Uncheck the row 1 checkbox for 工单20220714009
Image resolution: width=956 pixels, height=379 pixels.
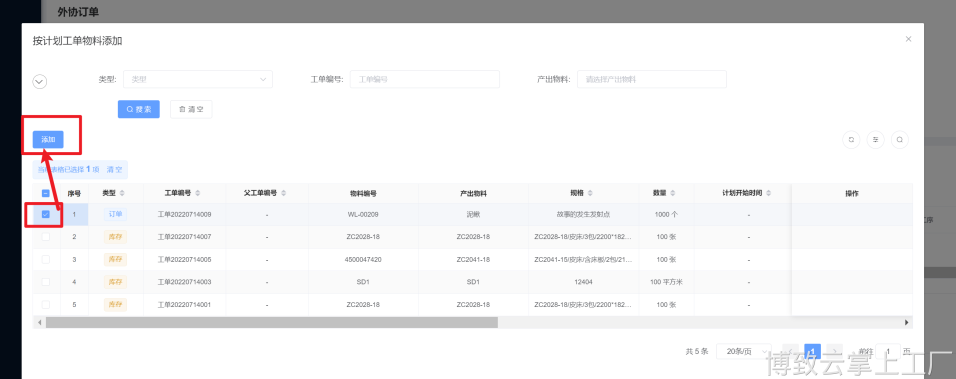click(x=46, y=214)
